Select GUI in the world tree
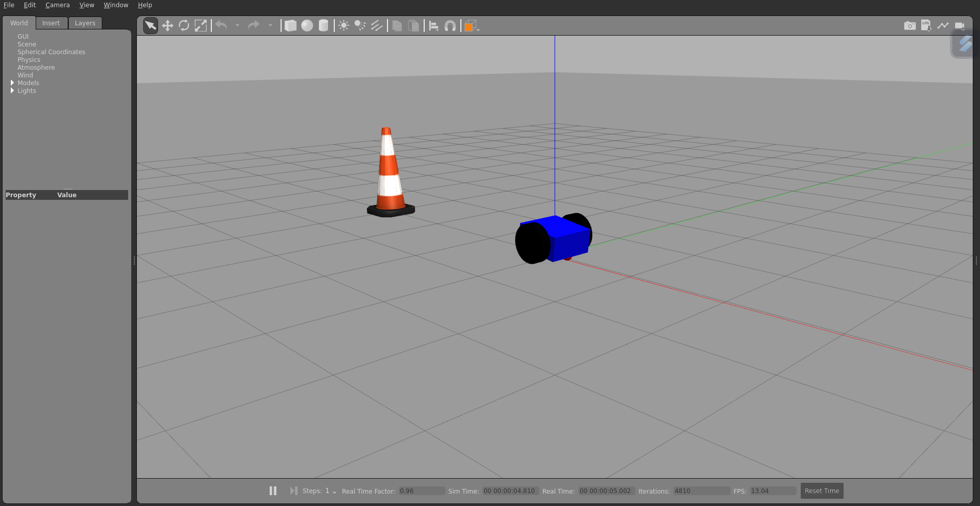This screenshot has width=980, height=506. pyautogui.click(x=23, y=37)
